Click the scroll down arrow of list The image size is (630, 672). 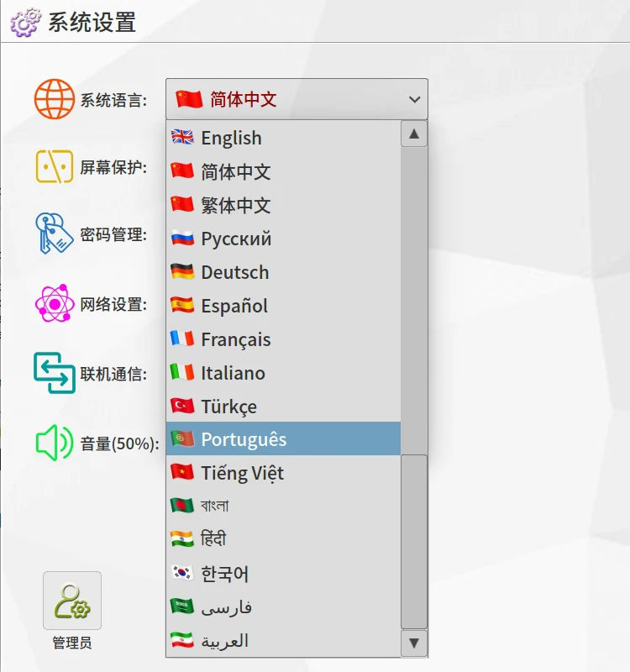pos(414,643)
